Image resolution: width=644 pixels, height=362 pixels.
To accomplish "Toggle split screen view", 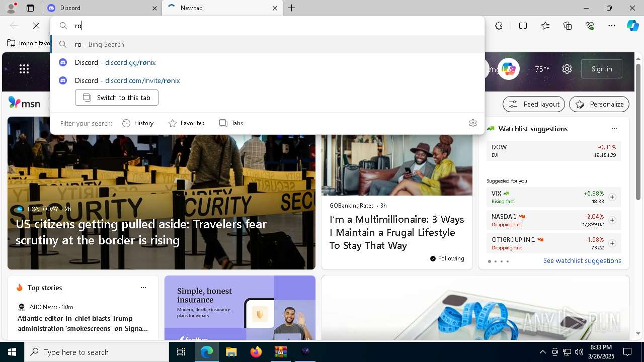I will pyautogui.click(x=523, y=26).
